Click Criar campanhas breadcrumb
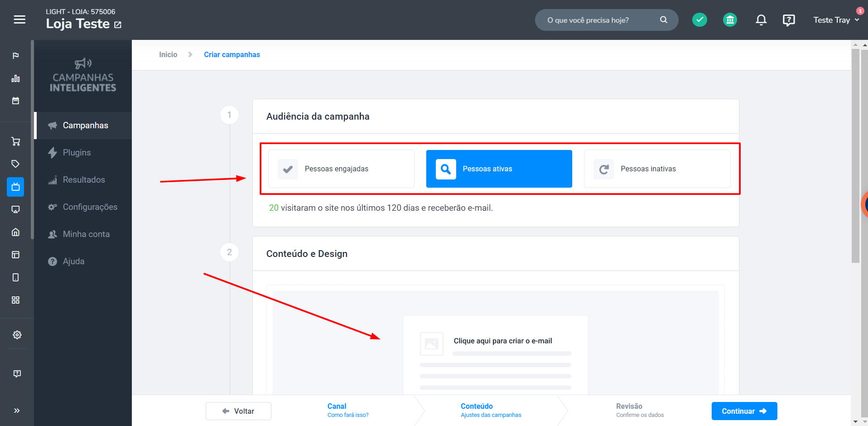 point(232,54)
